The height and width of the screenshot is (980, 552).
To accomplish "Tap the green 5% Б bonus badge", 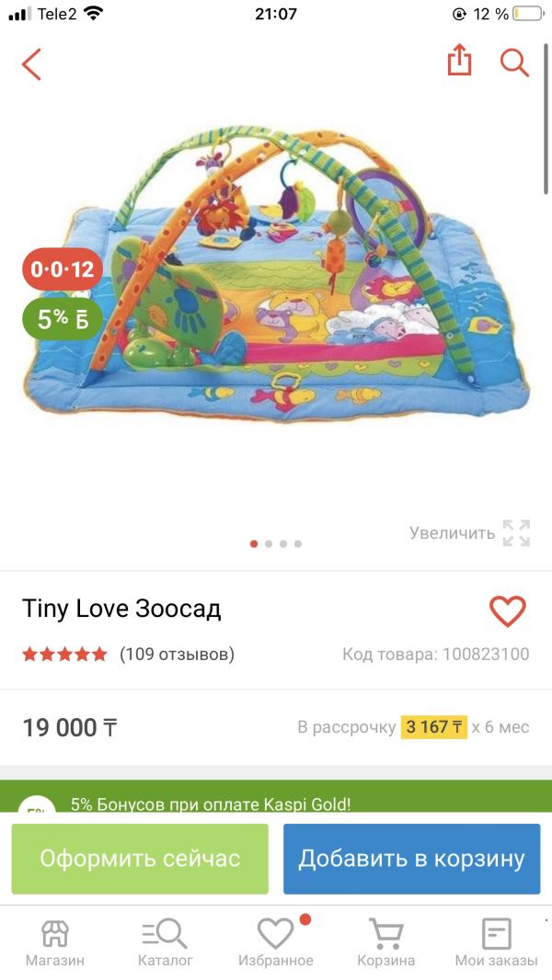I will point(63,319).
